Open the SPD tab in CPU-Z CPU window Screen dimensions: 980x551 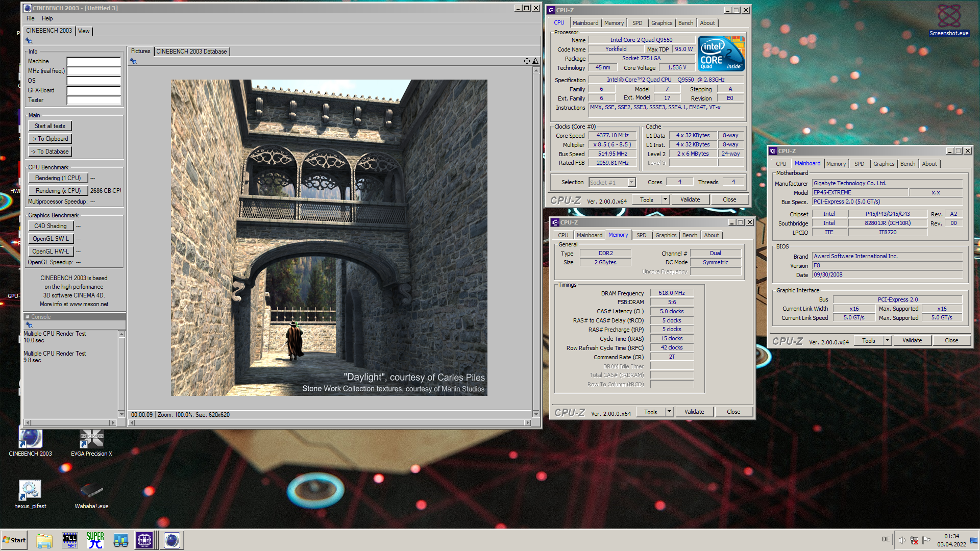638,23
